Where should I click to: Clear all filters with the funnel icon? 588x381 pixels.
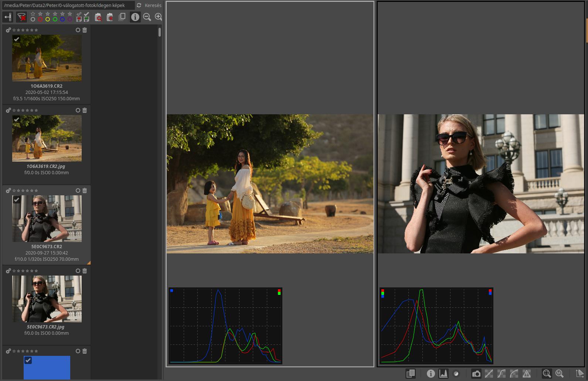tap(21, 17)
